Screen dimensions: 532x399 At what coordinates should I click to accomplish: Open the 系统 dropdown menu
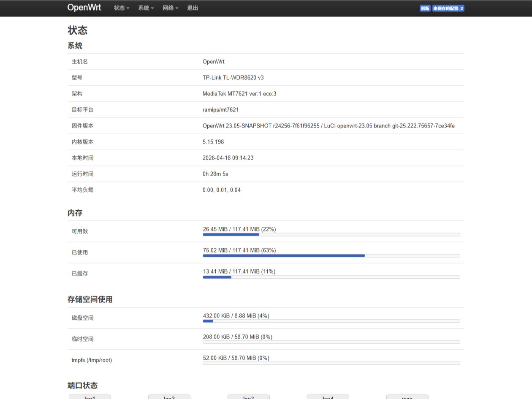tap(146, 8)
